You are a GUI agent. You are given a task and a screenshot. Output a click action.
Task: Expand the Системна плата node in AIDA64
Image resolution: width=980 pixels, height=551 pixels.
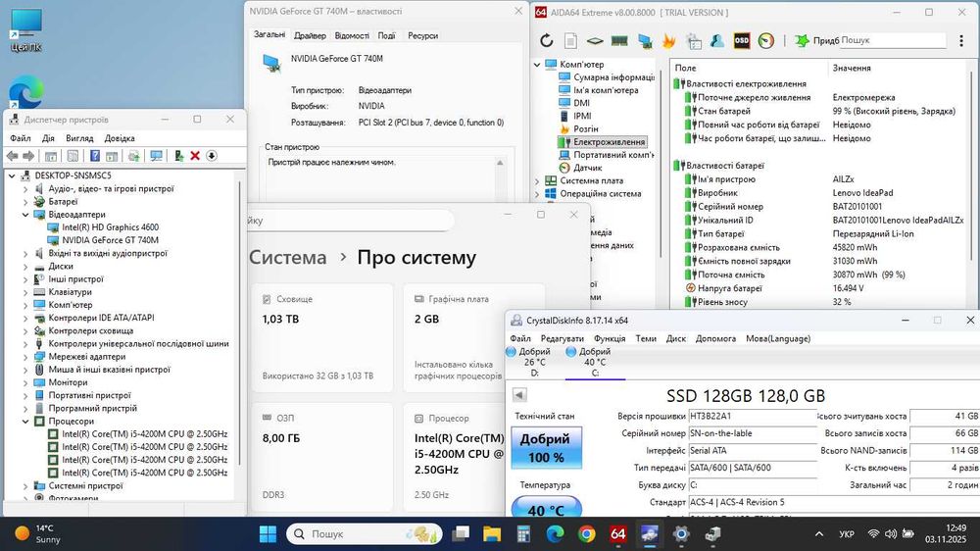click(x=537, y=180)
